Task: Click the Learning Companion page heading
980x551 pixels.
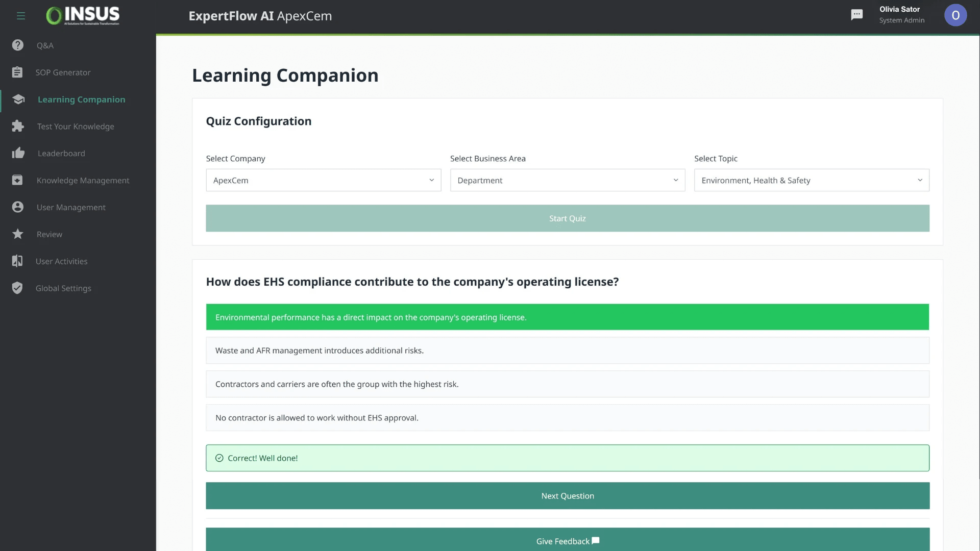Action: [x=285, y=76]
